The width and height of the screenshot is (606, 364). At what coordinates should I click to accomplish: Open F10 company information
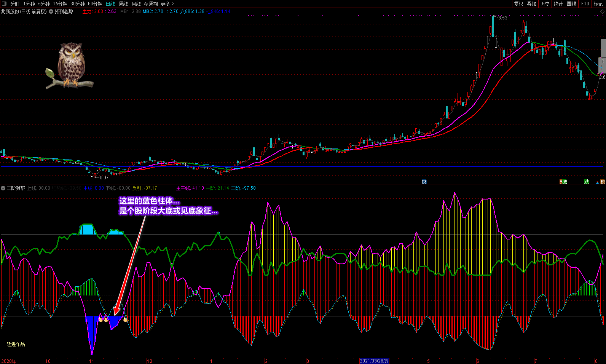click(585, 4)
